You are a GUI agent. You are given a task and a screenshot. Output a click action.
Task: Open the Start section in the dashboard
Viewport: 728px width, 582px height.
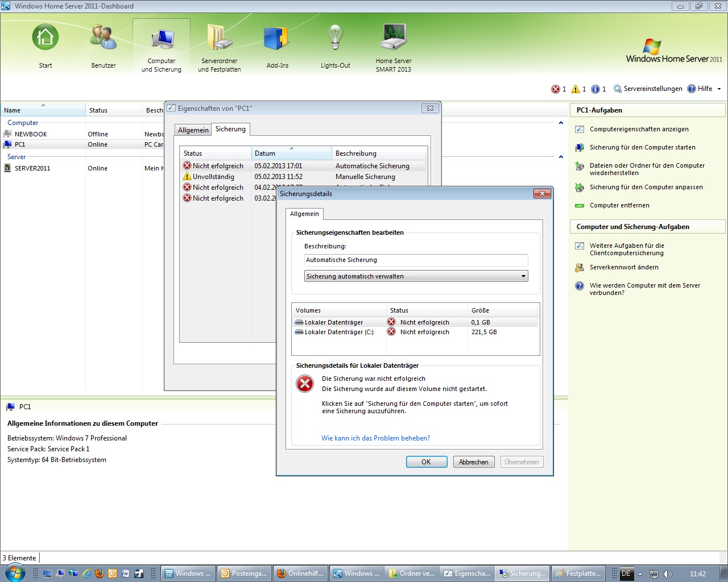(45, 47)
